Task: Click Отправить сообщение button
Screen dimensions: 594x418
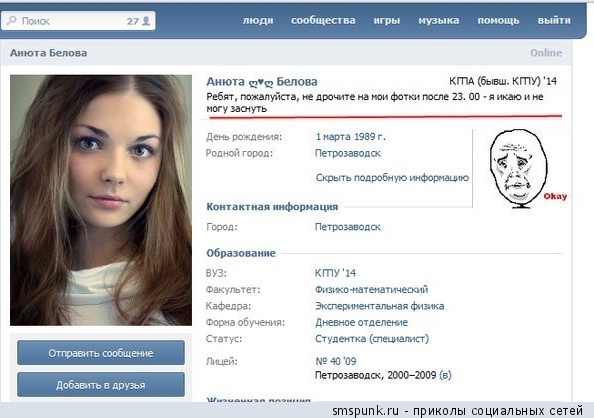Action: coord(101,353)
